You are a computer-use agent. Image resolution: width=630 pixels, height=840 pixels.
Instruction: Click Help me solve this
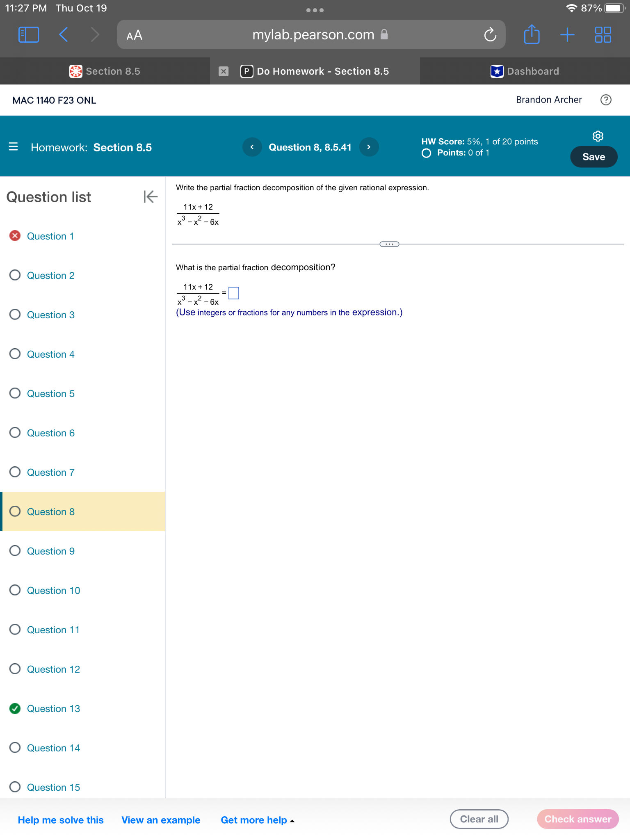tap(61, 820)
